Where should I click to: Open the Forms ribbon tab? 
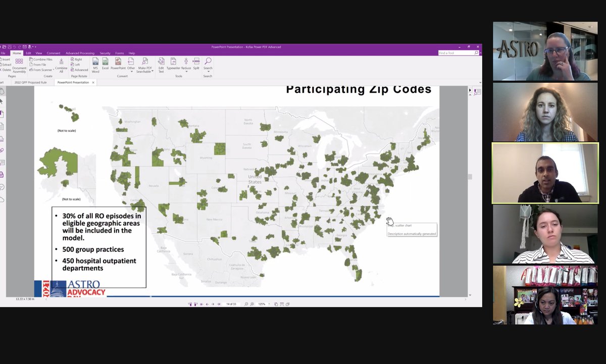coord(120,53)
